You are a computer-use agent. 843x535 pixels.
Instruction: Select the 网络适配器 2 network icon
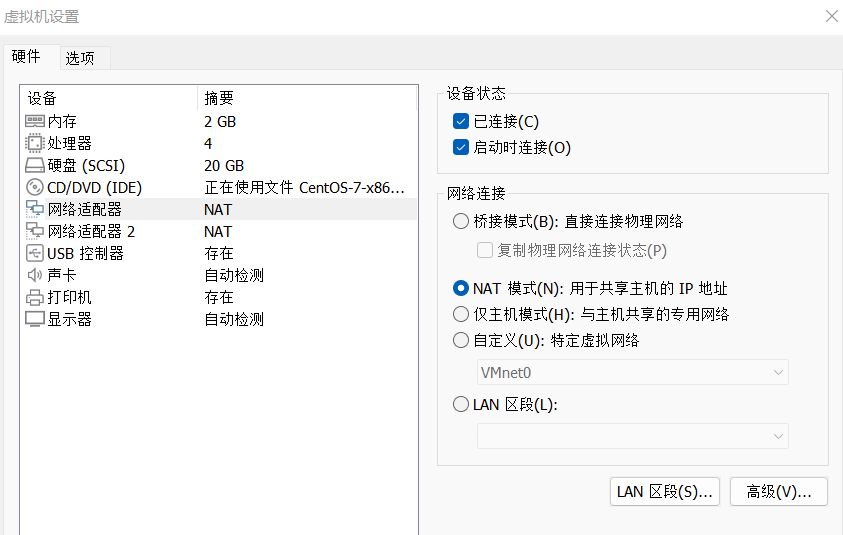pyautogui.click(x=35, y=231)
